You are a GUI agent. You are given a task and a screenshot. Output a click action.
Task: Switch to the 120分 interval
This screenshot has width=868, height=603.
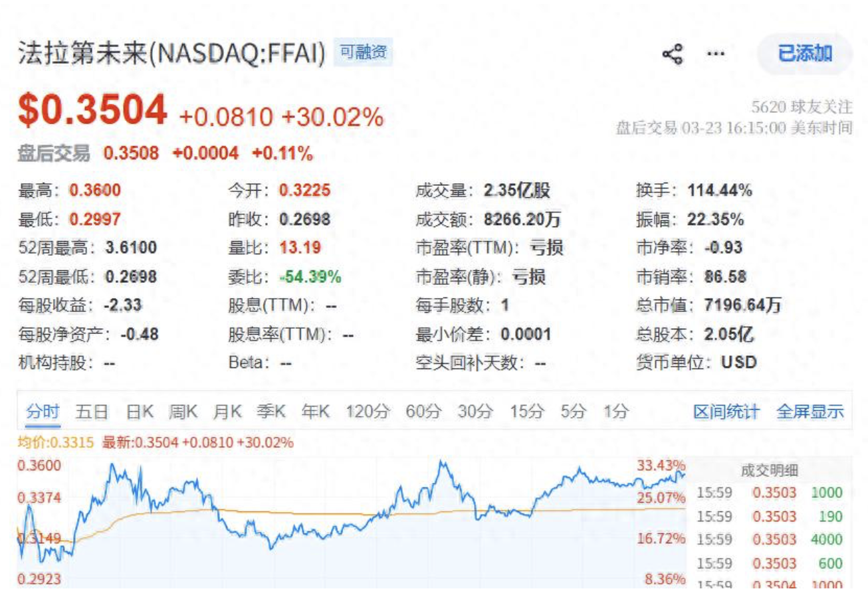tap(368, 412)
